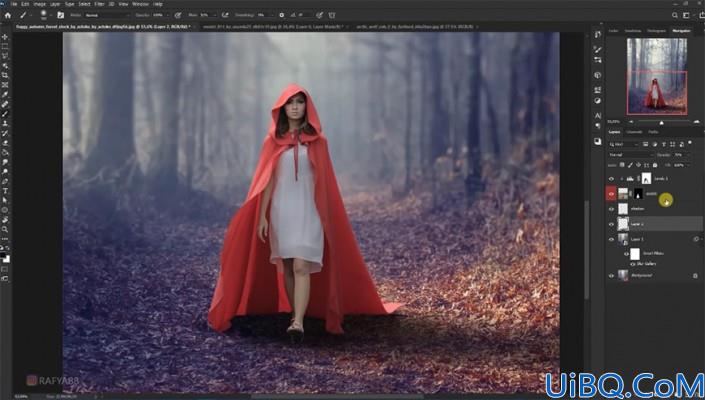Click the Navigator zoom-in mountain icon
705x400 pixels.
click(696, 122)
